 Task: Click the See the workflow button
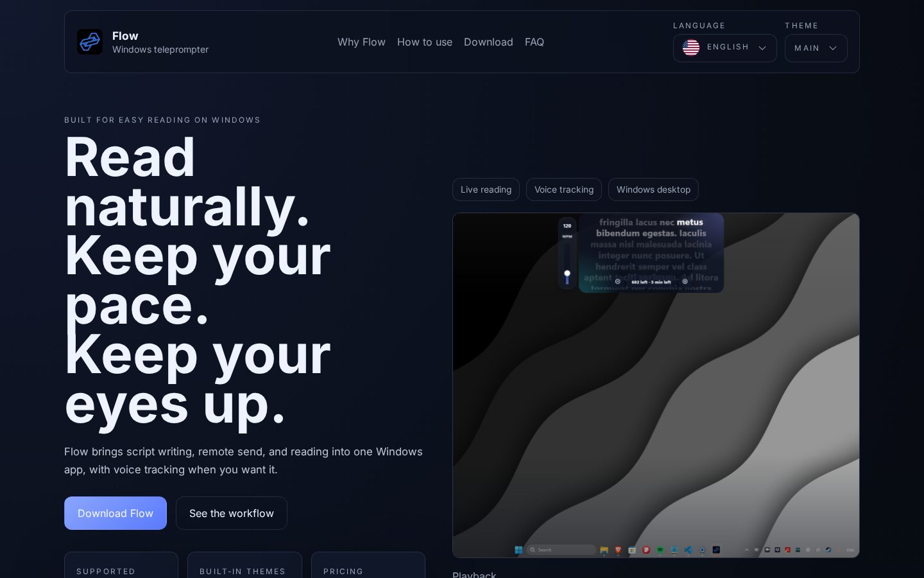(x=232, y=513)
